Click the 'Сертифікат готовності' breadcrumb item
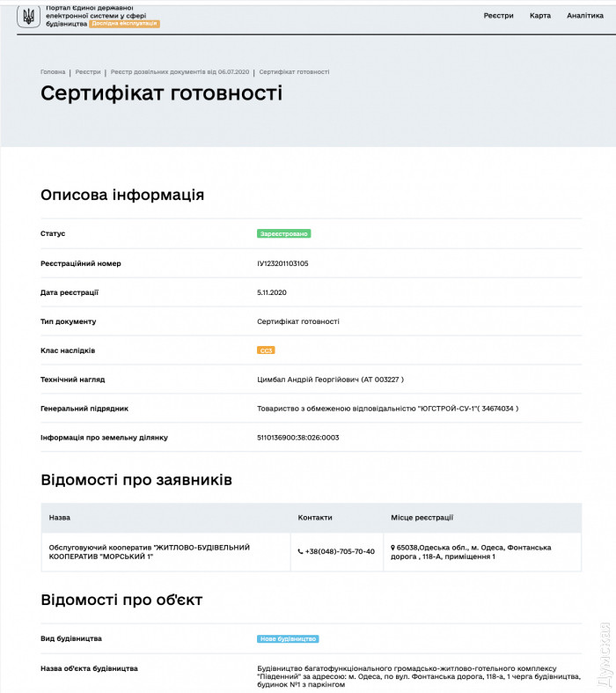 click(295, 72)
